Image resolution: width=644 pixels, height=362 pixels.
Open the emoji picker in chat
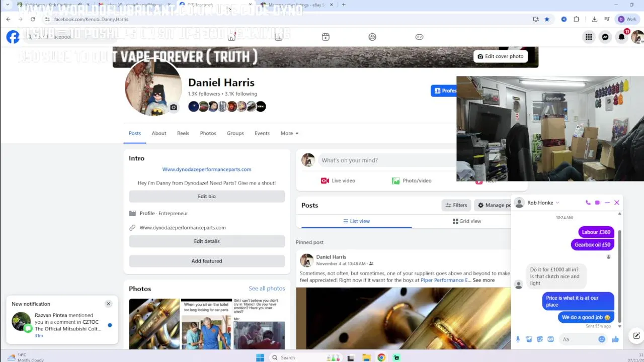tap(602, 339)
